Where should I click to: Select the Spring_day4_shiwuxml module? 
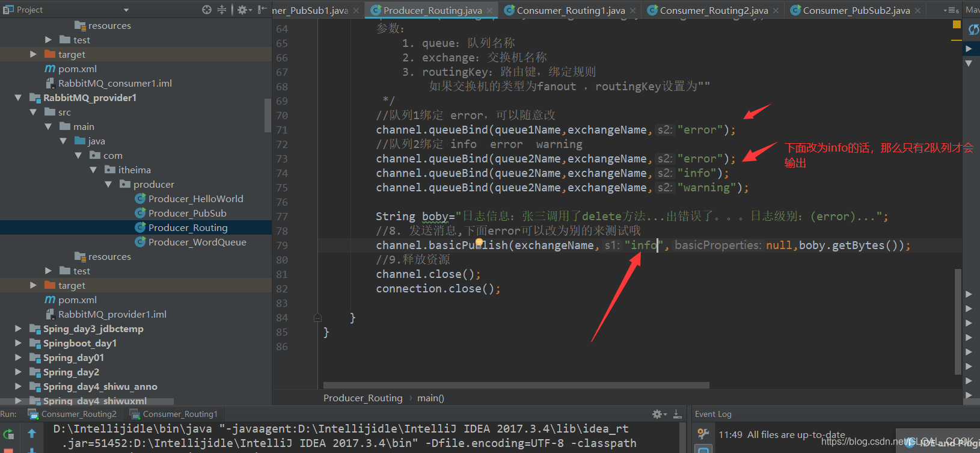click(x=94, y=401)
